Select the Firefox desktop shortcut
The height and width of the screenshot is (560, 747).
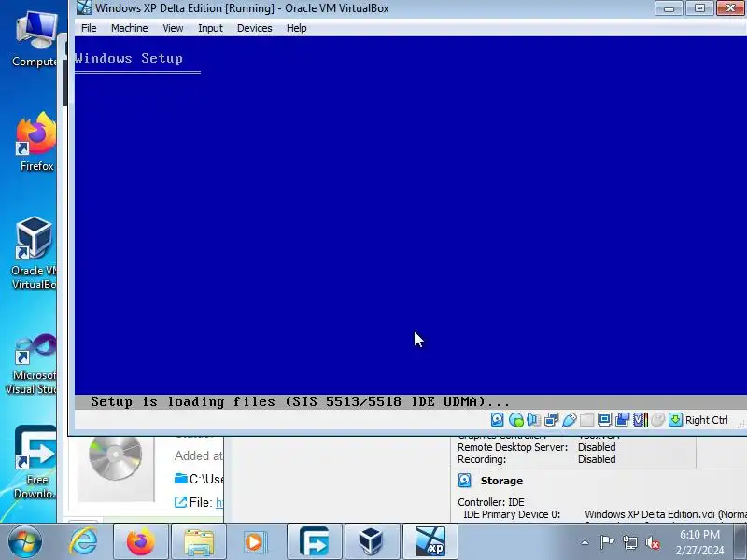(x=35, y=142)
